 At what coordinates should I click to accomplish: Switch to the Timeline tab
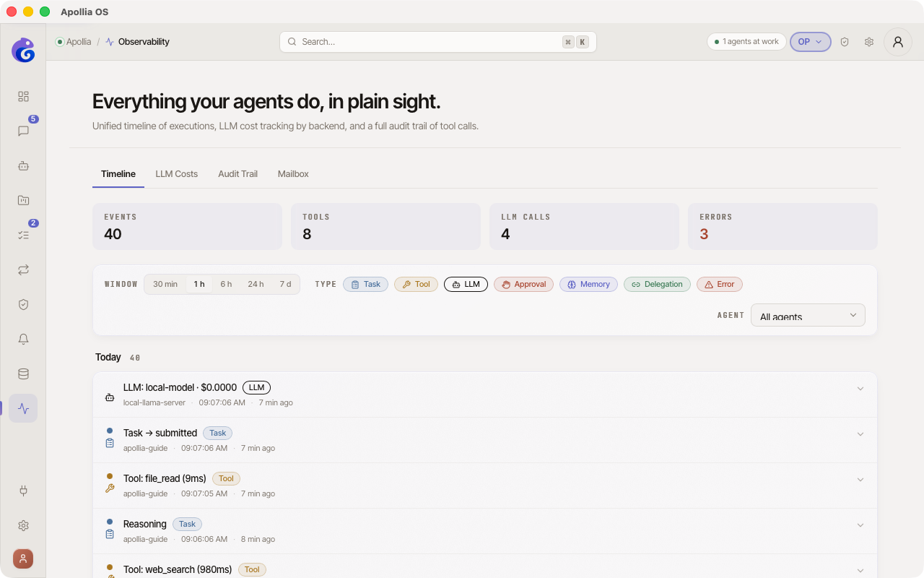[118, 174]
